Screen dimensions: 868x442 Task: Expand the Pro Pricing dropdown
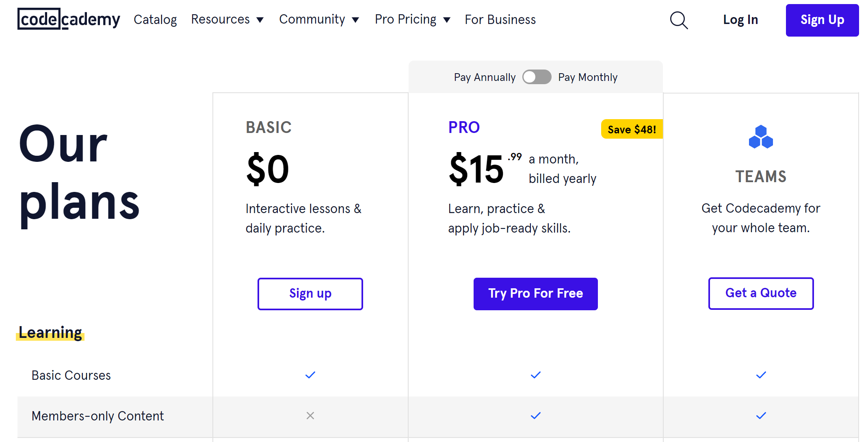coord(412,20)
